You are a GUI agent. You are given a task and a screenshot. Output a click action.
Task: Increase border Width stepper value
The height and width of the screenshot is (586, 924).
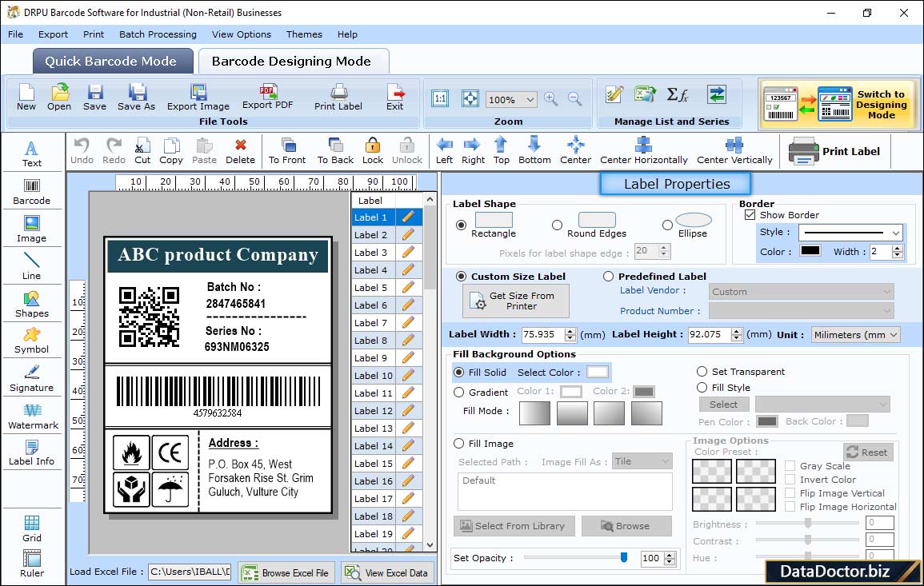pyautogui.click(x=898, y=248)
